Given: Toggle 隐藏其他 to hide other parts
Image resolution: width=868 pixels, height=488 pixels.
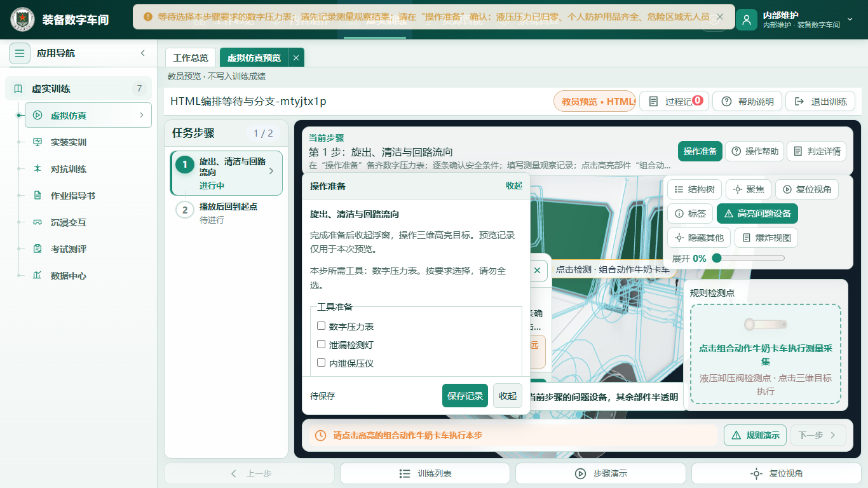Looking at the screenshot, I should coord(699,238).
